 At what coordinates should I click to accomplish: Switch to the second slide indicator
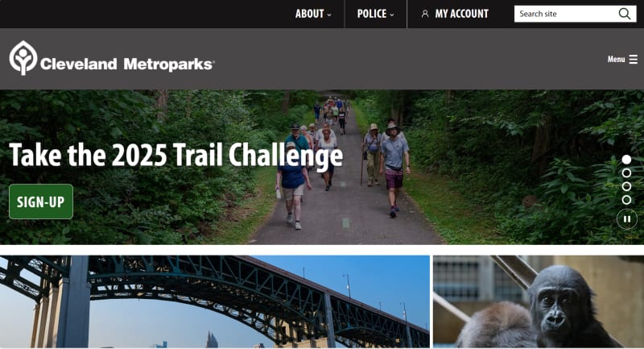(626, 173)
